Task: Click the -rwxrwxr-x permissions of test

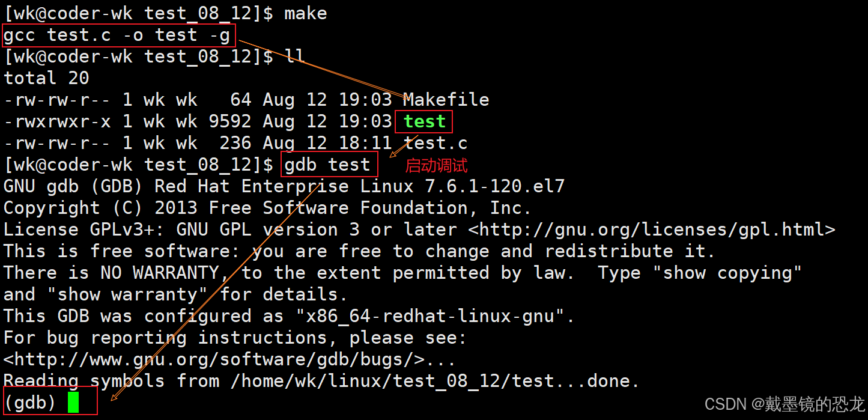Action: (x=57, y=121)
